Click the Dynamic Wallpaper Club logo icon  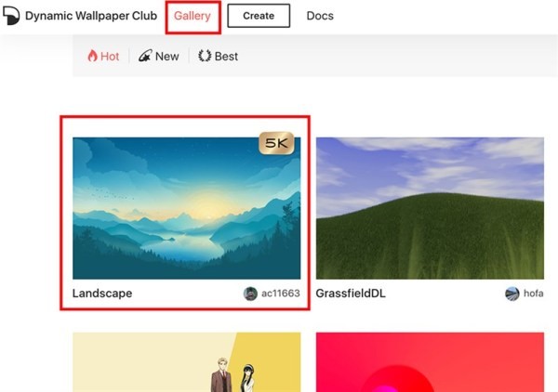point(11,16)
